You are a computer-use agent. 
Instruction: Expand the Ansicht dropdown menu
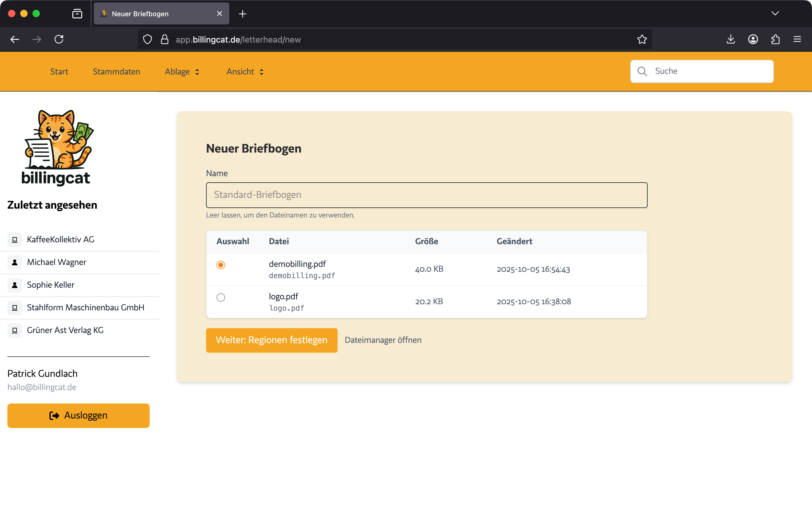[245, 71]
